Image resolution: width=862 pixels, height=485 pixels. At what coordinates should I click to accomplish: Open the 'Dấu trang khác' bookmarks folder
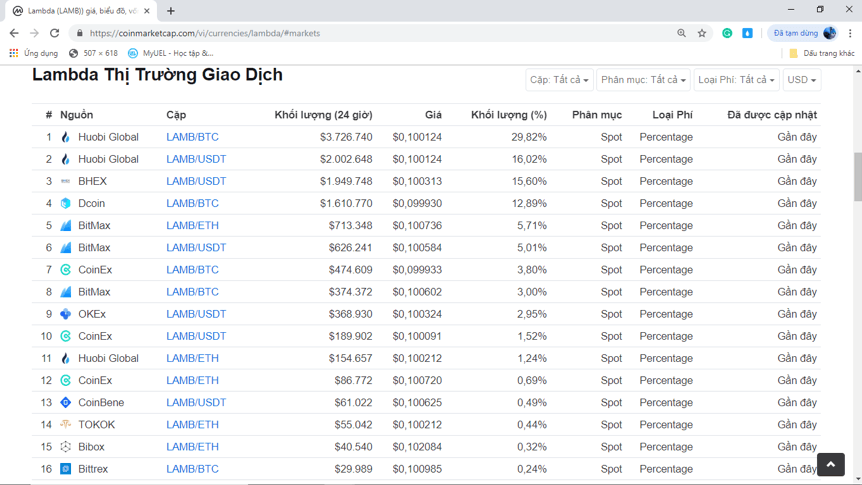[x=822, y=53]
